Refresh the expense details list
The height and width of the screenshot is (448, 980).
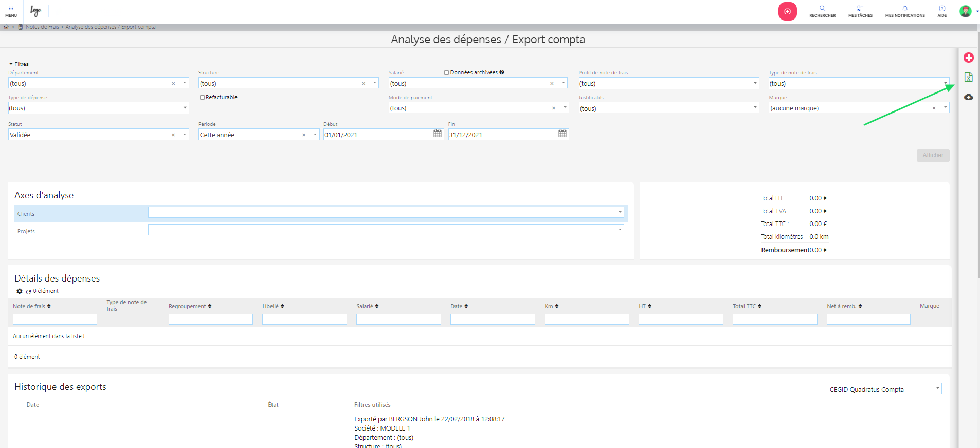tap(29, 292)
